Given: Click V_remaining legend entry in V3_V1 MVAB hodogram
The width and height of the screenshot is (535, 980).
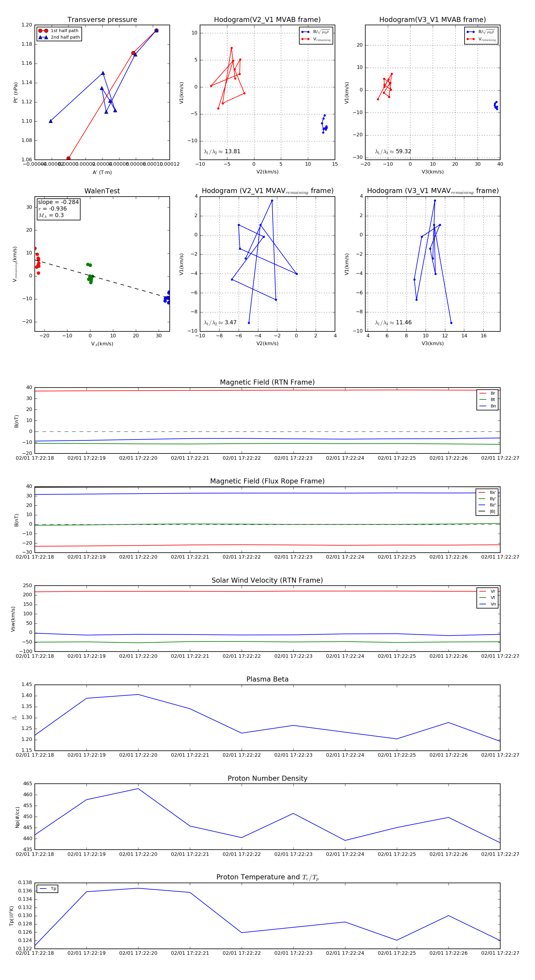Looking at the screenshot, I should tap(481, 39).
